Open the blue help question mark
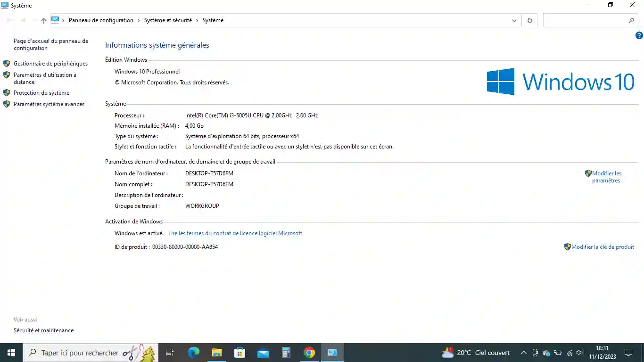Image resolution: width=644 pixels, height=362 pixels. (639, 35)
